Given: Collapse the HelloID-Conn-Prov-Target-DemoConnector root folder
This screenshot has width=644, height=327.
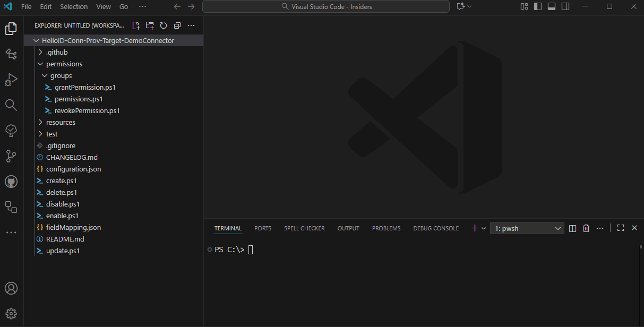Looking at the screenshot, I should tap(114, 40).
